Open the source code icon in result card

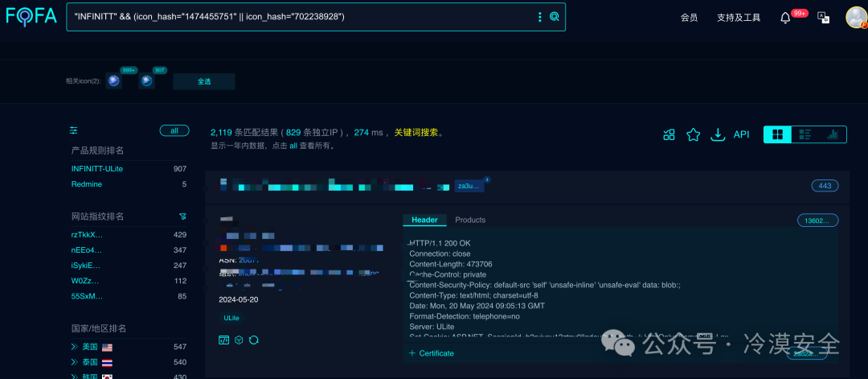coord(223,340)
